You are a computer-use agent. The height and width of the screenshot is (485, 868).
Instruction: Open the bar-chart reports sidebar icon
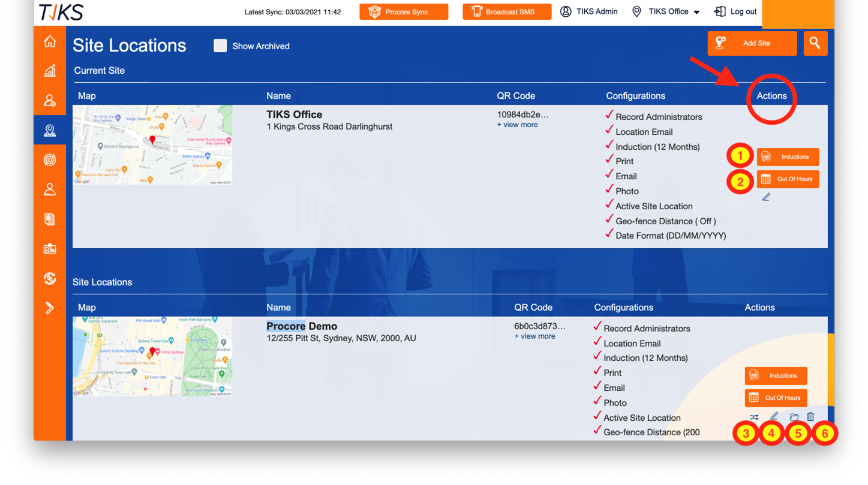(x=50, y=71)
